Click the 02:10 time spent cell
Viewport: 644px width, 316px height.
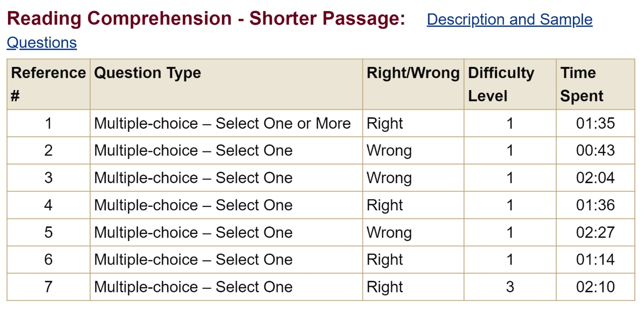coord(595,286)
